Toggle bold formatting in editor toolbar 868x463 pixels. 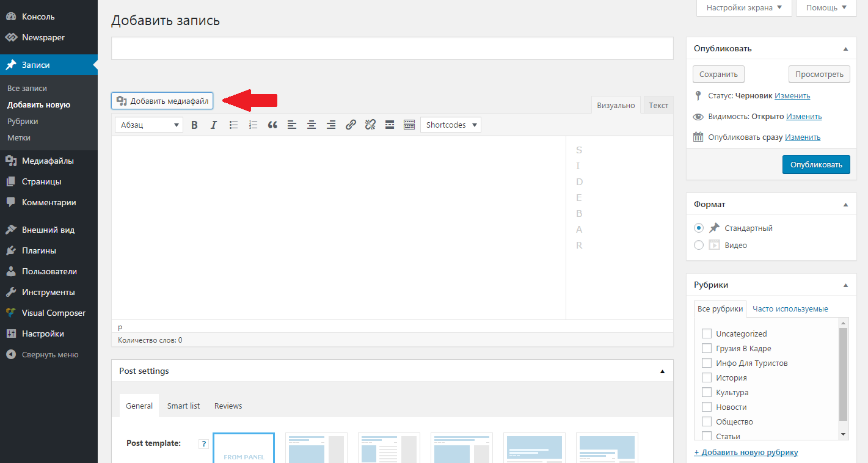click(x=194, y=125)
